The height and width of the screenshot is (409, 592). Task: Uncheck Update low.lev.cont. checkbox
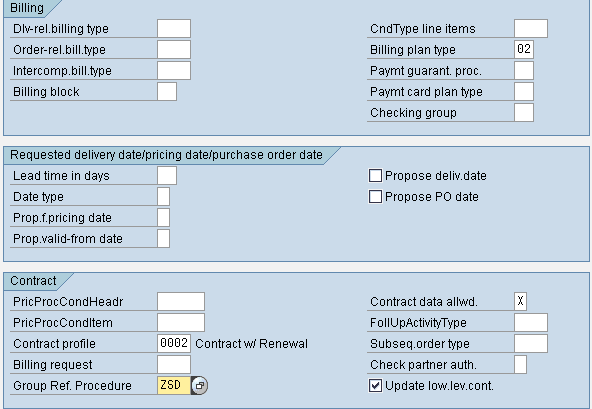[375, 386]
